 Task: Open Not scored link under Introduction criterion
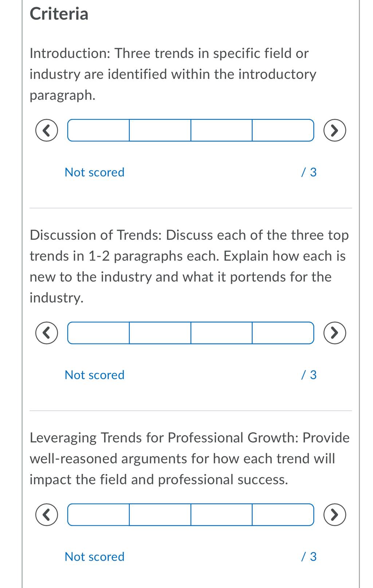pos(95,172)
